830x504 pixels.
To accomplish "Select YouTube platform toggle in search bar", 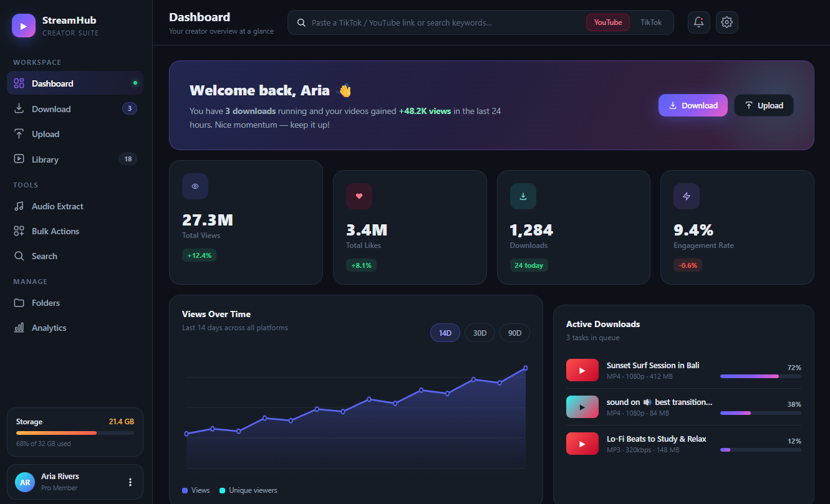I will pyautogui.click(x=608, y=22).
